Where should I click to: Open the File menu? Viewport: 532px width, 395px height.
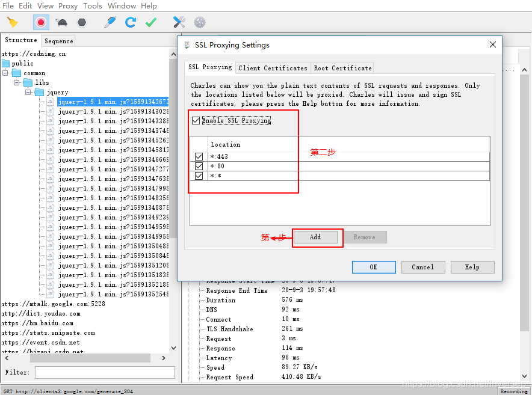click(x=8, y=6)
